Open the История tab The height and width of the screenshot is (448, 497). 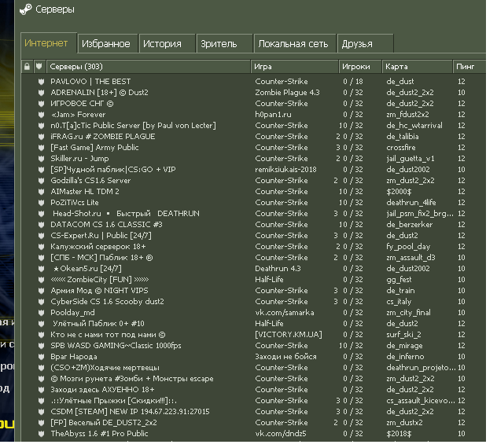click(167, 43)
